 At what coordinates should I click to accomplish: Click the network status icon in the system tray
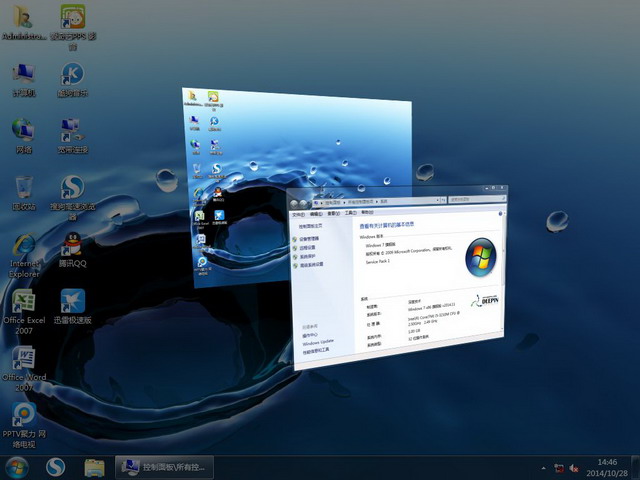coord(559,468)
